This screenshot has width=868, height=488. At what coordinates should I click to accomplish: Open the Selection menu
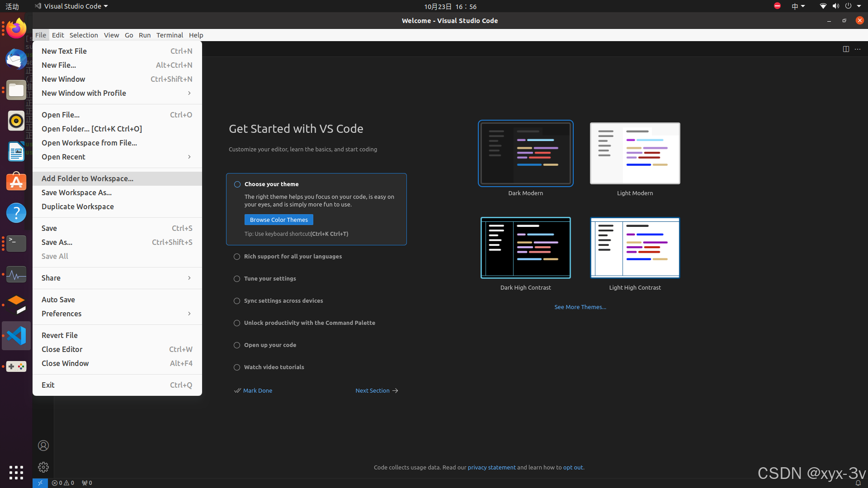coord(84,35)
